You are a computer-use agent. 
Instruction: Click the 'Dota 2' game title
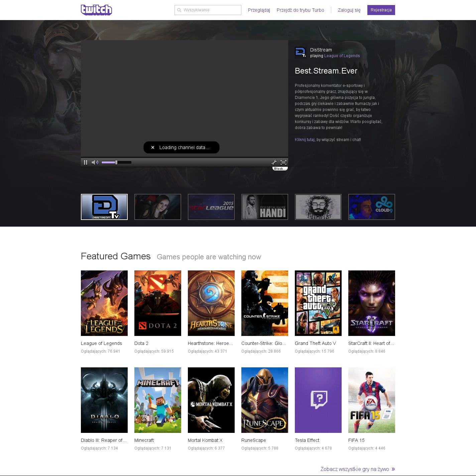coord(141,343)
